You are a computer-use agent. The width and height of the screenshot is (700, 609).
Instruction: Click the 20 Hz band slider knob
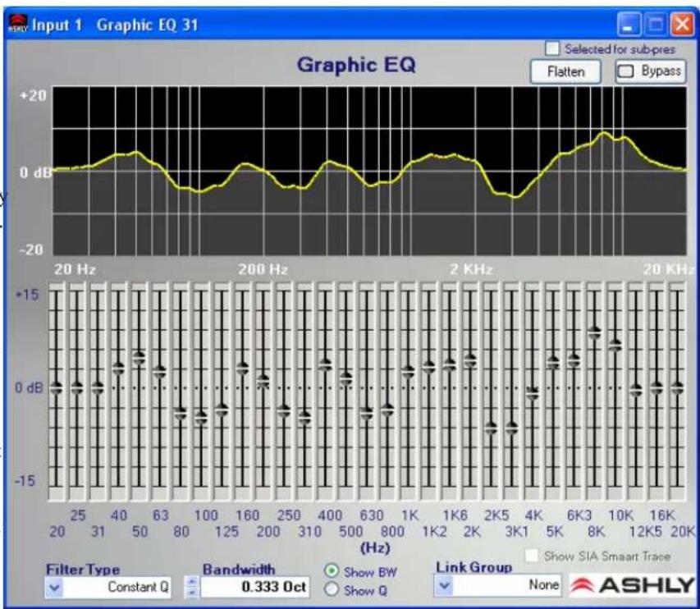[57, 388]
